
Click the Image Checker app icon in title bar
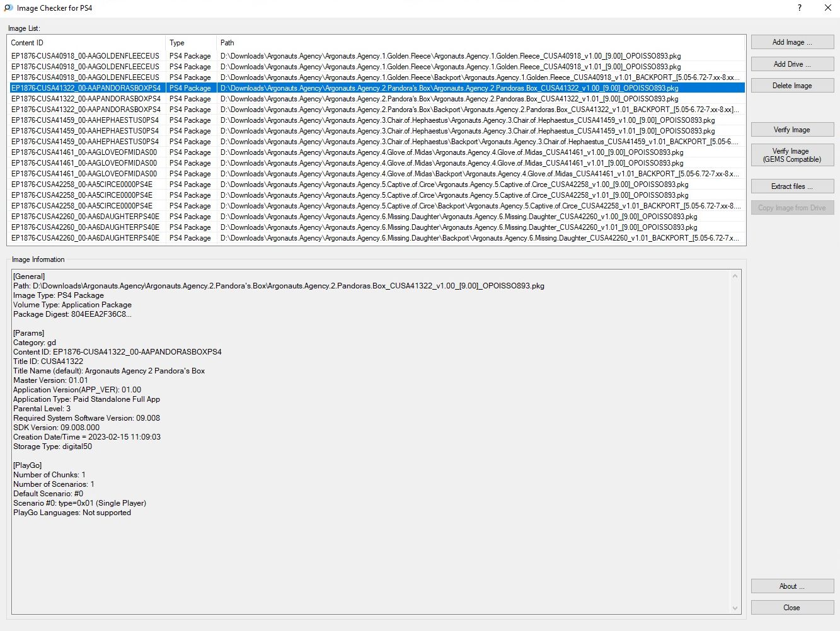pyautogui.click(x=8, y=8)
